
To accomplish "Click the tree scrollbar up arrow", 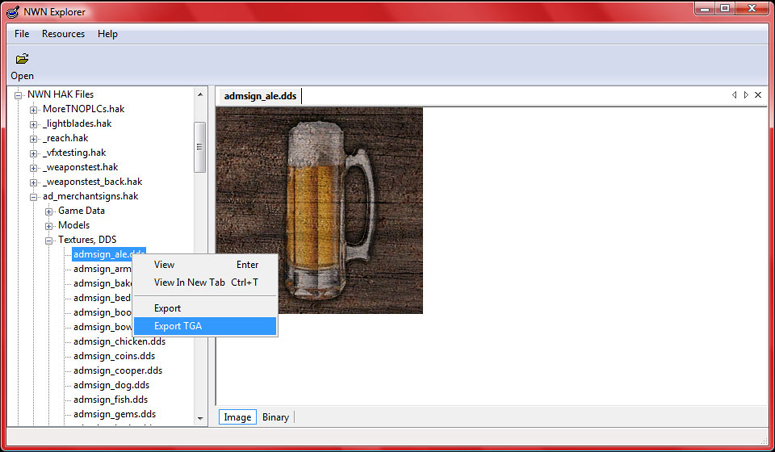I will (x=200, y=94).
